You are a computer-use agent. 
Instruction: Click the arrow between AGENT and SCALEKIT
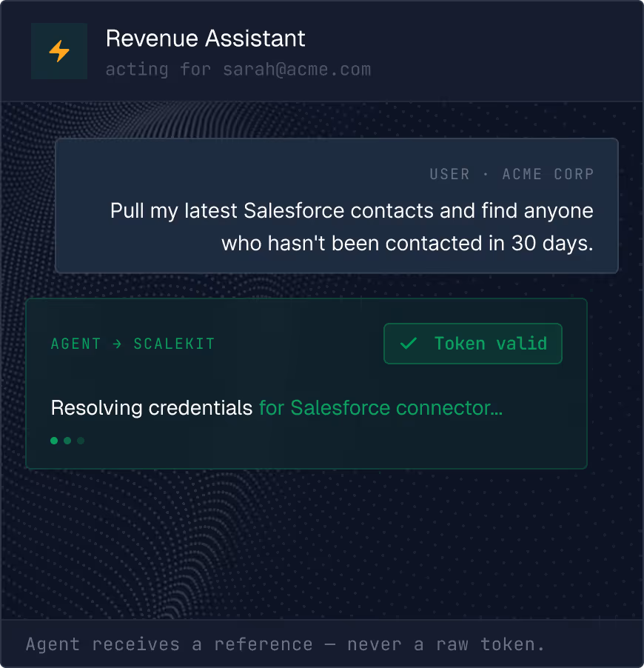[x=117, y=344]
